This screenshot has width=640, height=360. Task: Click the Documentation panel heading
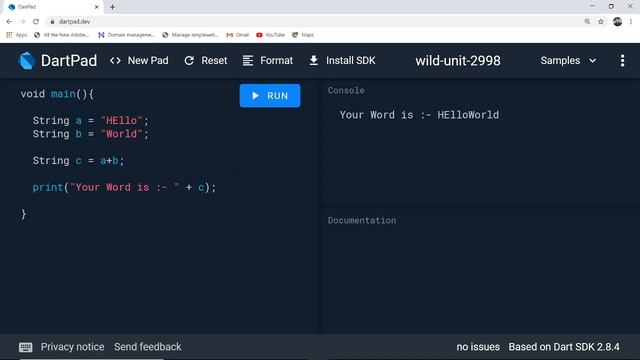pyautogui.click(x=362, y=220)
